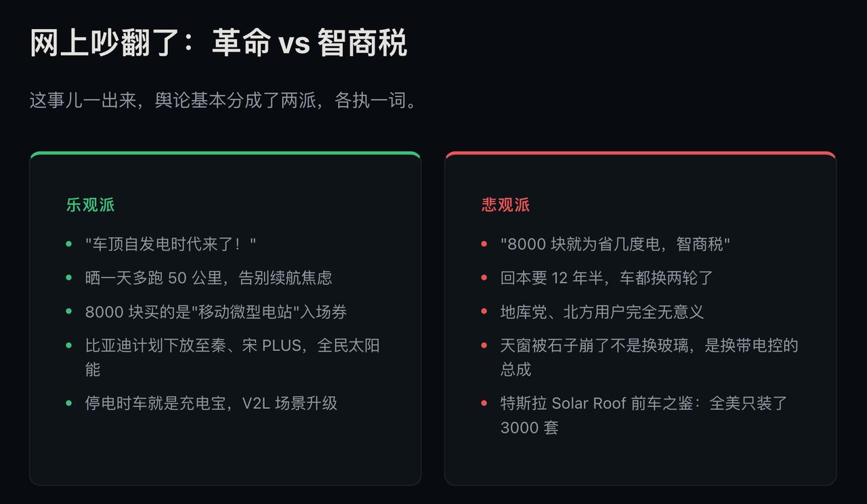
Task: Click the intro sentence about 舆论分成了两派
Action: 224,101
